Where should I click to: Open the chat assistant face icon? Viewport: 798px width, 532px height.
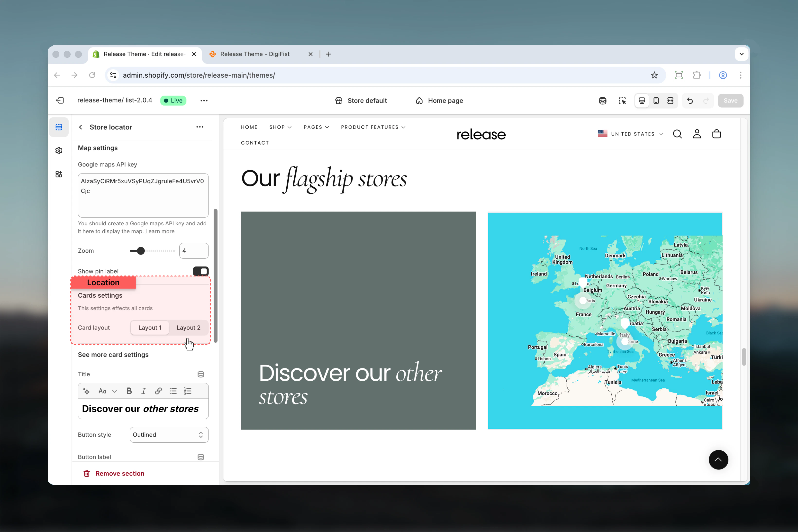coord(603,101)
